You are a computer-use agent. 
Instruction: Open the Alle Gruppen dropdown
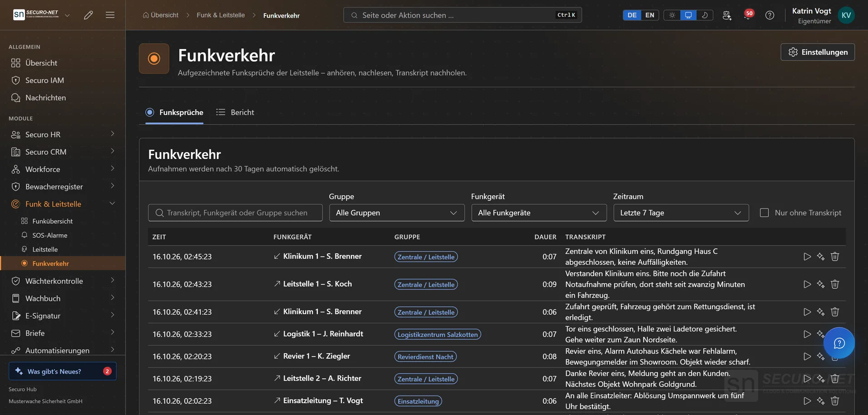point(397,212)
